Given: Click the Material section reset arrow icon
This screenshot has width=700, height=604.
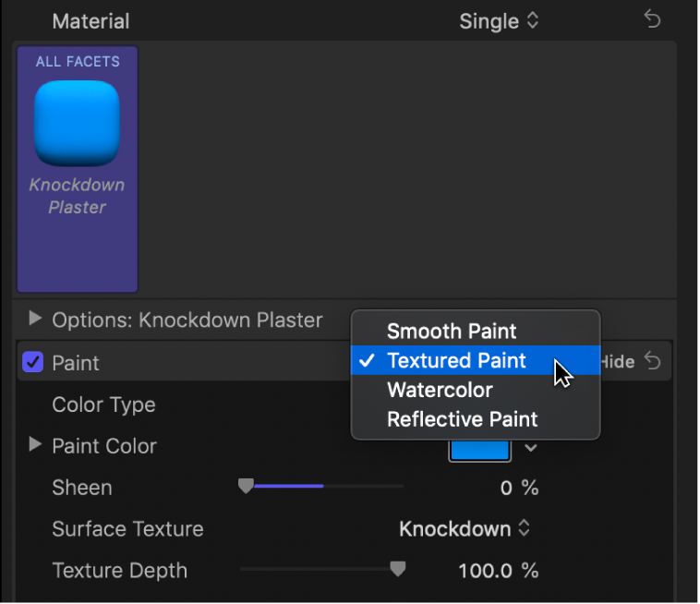Looking at the screenshot, I should 653,20.
